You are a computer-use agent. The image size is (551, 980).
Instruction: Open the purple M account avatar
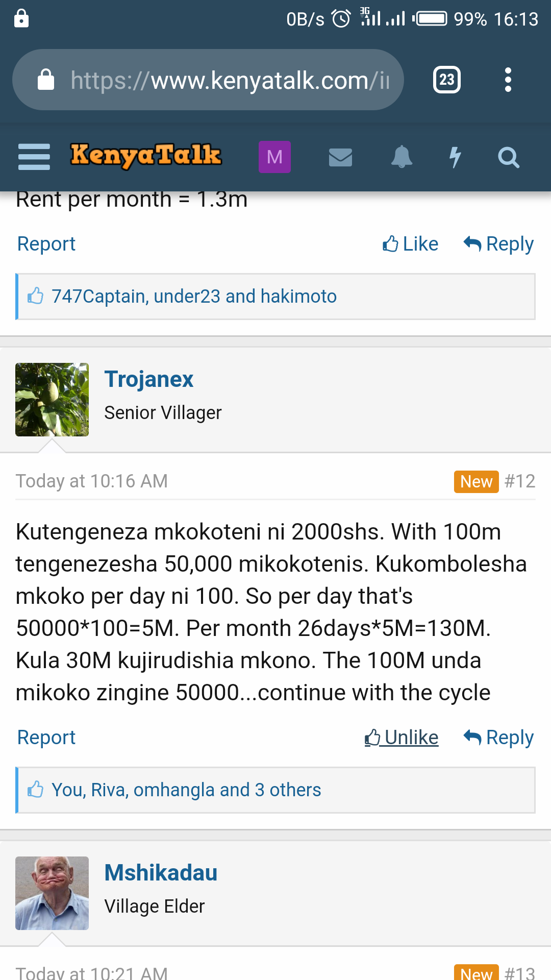click(274, 157)
